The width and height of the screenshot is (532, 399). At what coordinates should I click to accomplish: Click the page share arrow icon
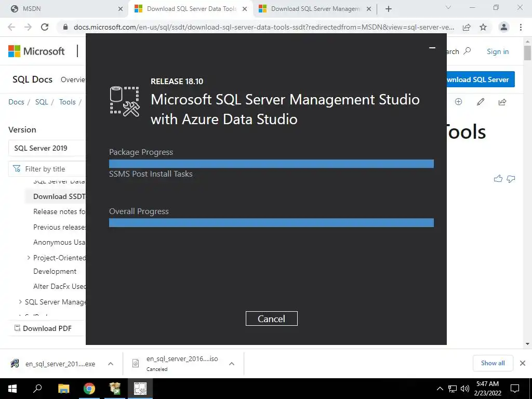[502, 102]
